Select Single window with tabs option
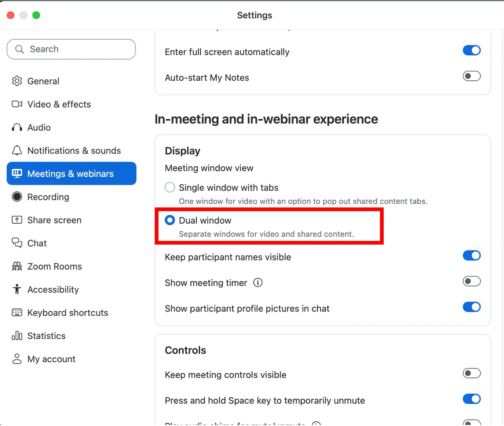This screenshot has width=504, height=426. click(170, 187)
